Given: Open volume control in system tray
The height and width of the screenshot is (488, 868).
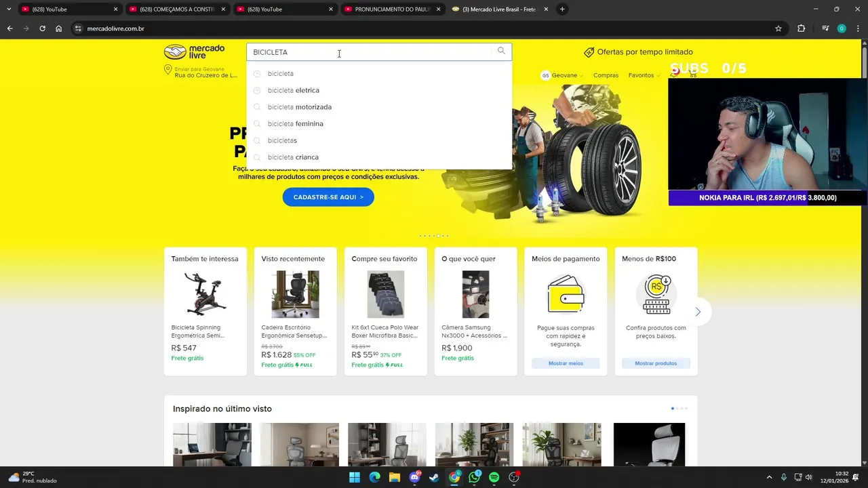Looking at the screenshot, I should [x=808, y=477].
